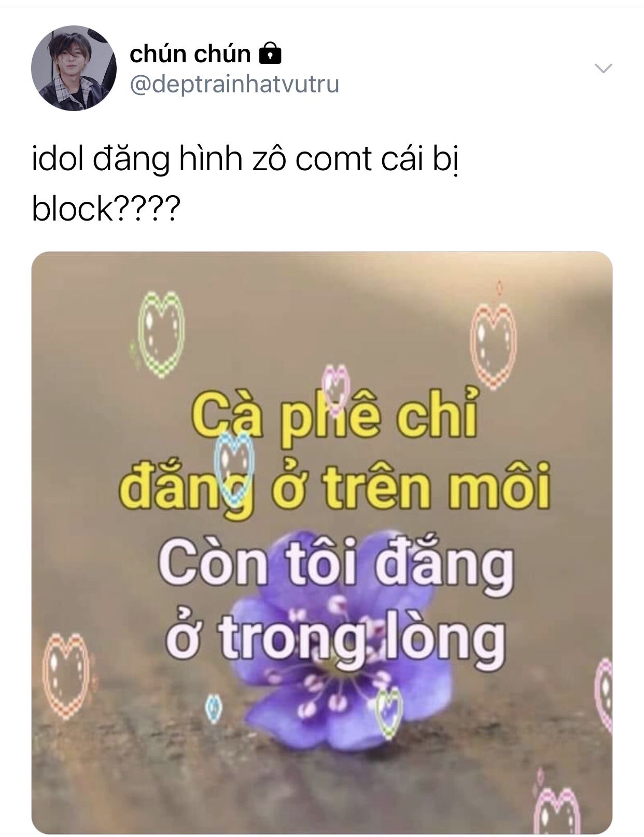Click the green pixel heart in the image
The width and height of the screenshot is (644, 837).
[159, 333]
